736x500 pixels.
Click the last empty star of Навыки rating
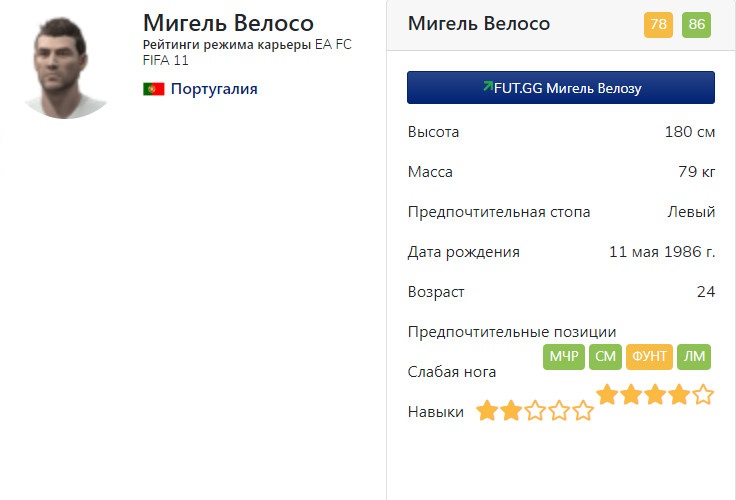[x=583, y=411]
